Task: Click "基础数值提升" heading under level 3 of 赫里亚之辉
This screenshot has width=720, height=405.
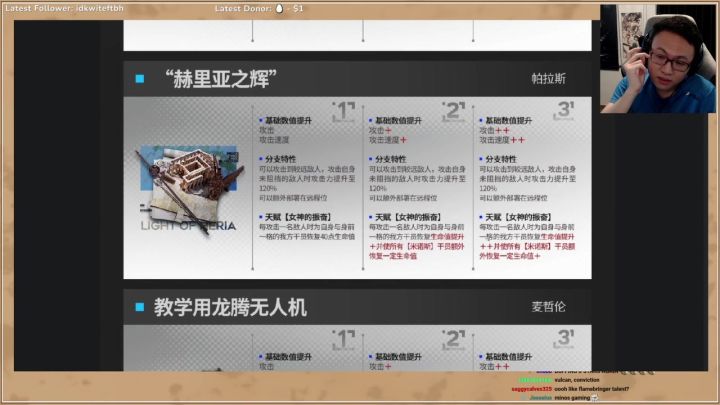Action: [x=508, y=120]
